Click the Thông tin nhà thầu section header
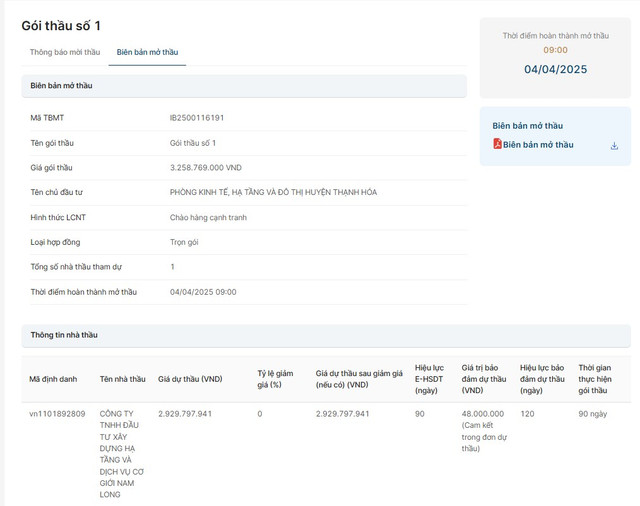The width and height of the screenshot is (640, 506). coord(64,335)
